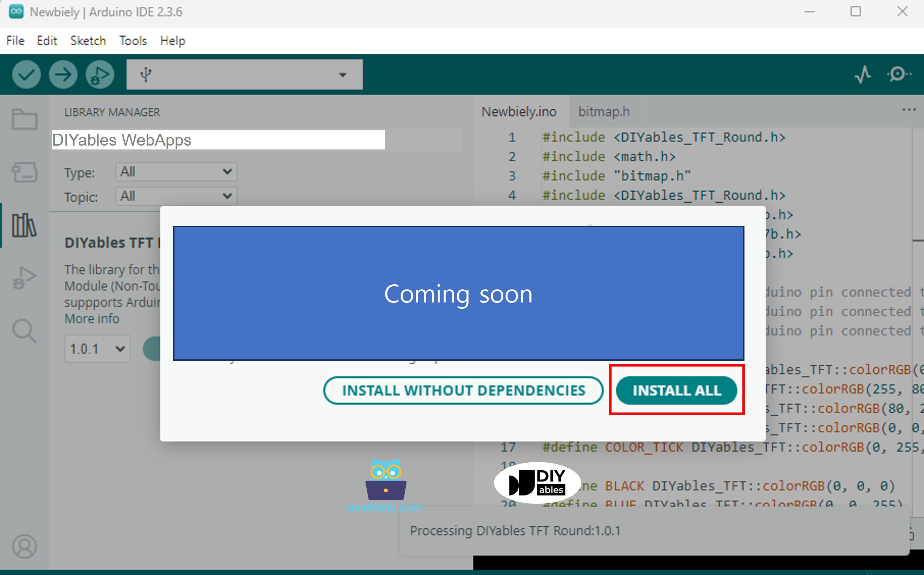This screenshot has width=924, height=575.
Task: Click the Arduino IDE title bar logo
Action: pyautogui.click(x=16, y=12)
